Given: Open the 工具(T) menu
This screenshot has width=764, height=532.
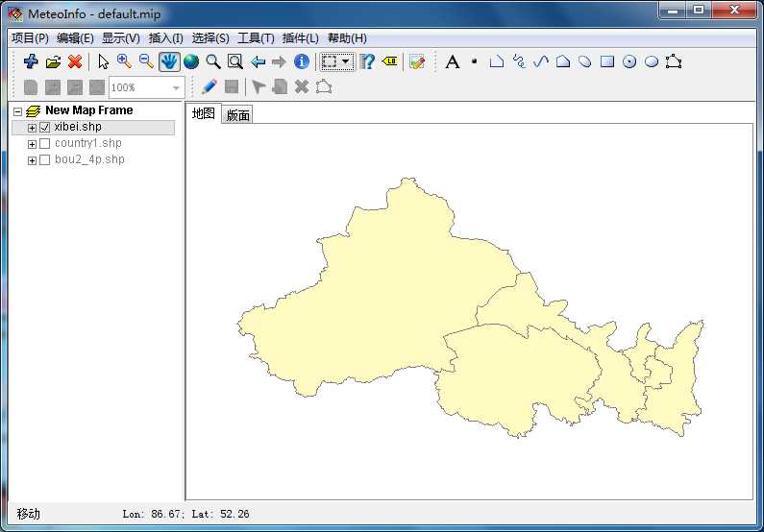Looking at the screenshot, I should tap(256, 38).
